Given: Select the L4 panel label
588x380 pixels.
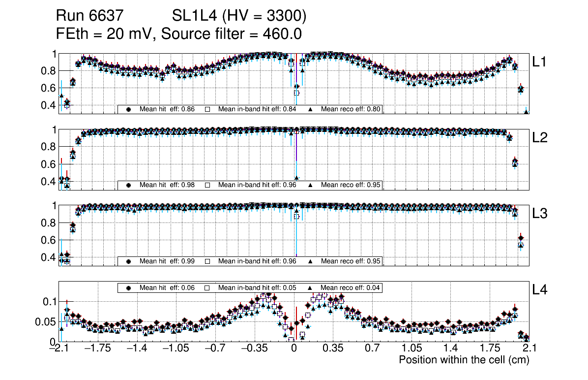Looking at the screenshot, I should pos(540,290).
